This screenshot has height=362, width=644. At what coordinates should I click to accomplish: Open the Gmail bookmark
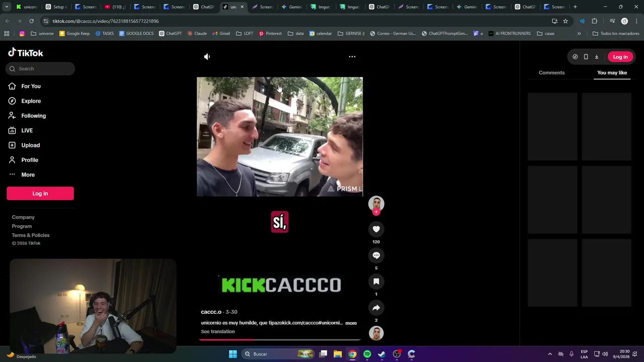pos(221,34)
